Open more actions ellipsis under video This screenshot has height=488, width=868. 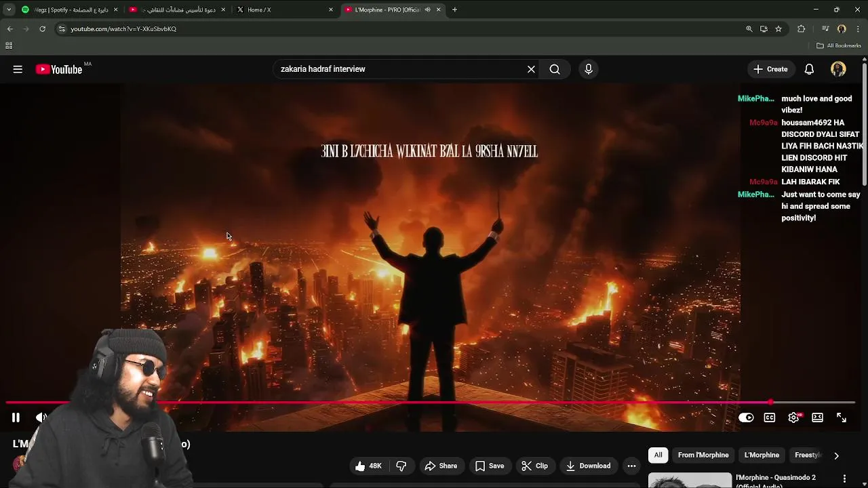point(631,466)
